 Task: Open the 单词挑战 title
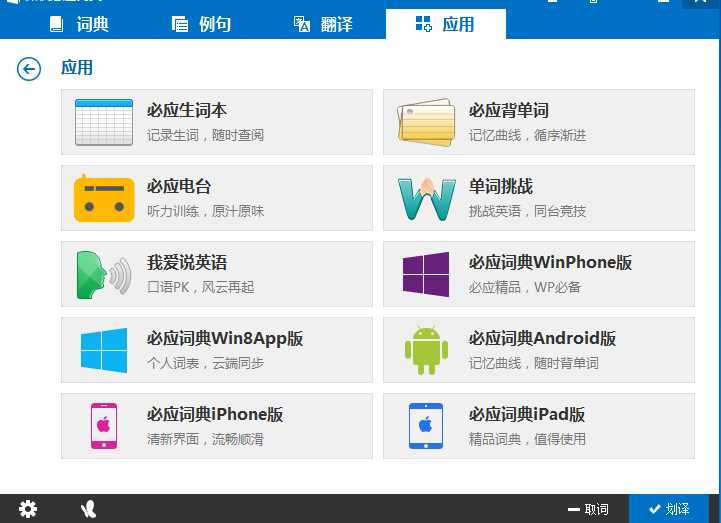[501, 186]
